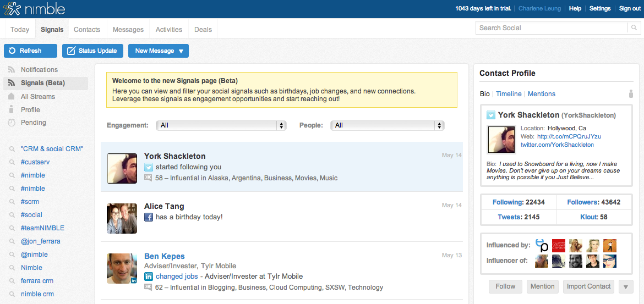Click LinkedIn icon beside Ben Kepes' job change

click(148, 277)
